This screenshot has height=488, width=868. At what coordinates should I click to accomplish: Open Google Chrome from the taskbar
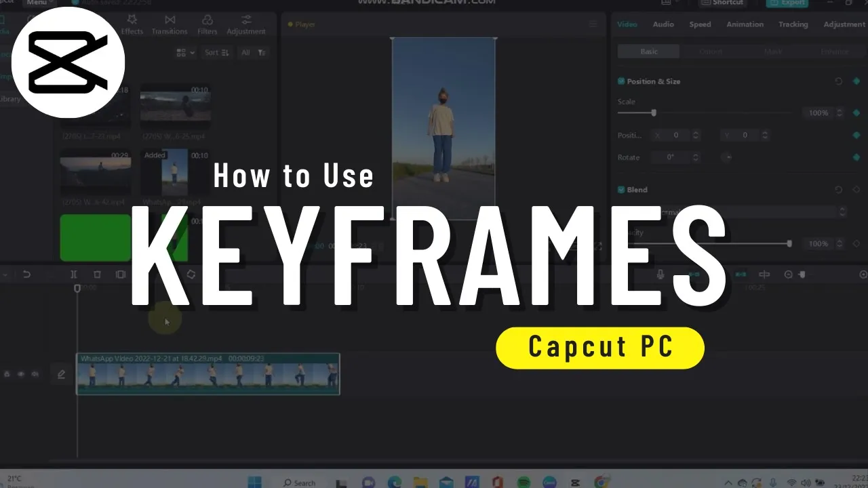coord(600,482)
